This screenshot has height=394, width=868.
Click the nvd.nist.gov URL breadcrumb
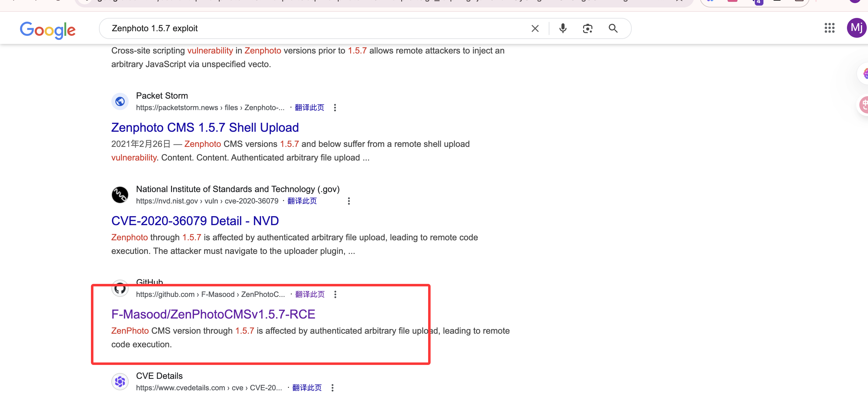[207, 201]
